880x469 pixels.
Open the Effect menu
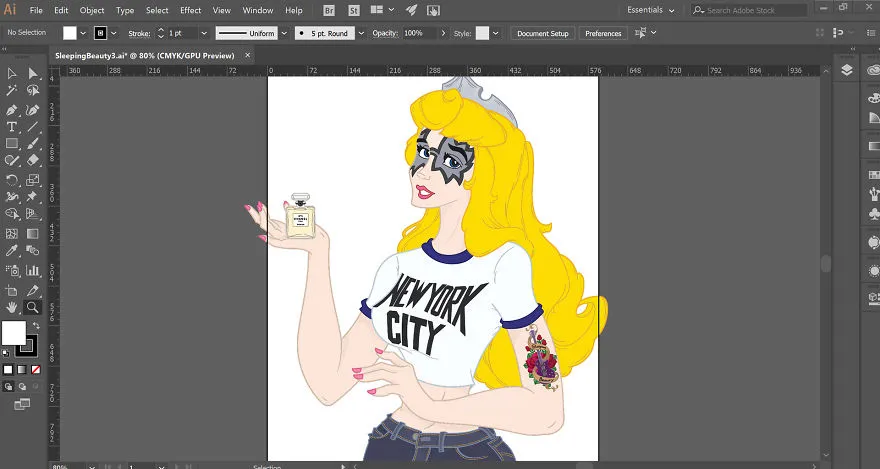pyautogui.click(x=191, y=10)
